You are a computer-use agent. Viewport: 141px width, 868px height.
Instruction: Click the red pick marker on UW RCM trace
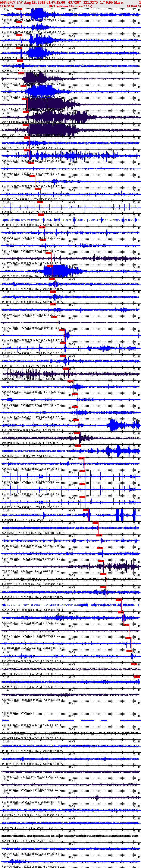[x=85, y=510]
